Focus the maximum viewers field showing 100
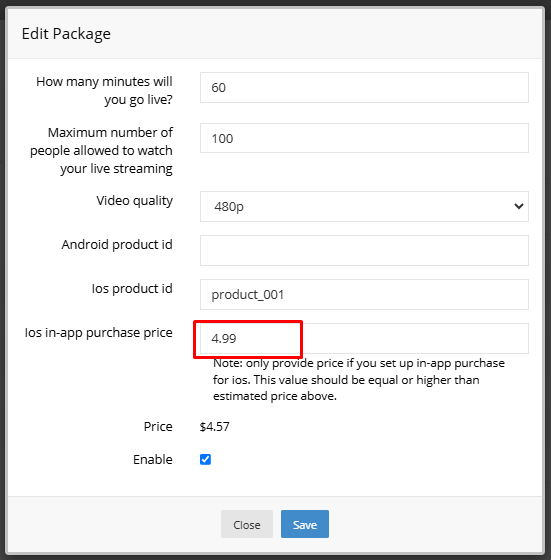Screen dimensions: 551x560 tap(364, 138)
